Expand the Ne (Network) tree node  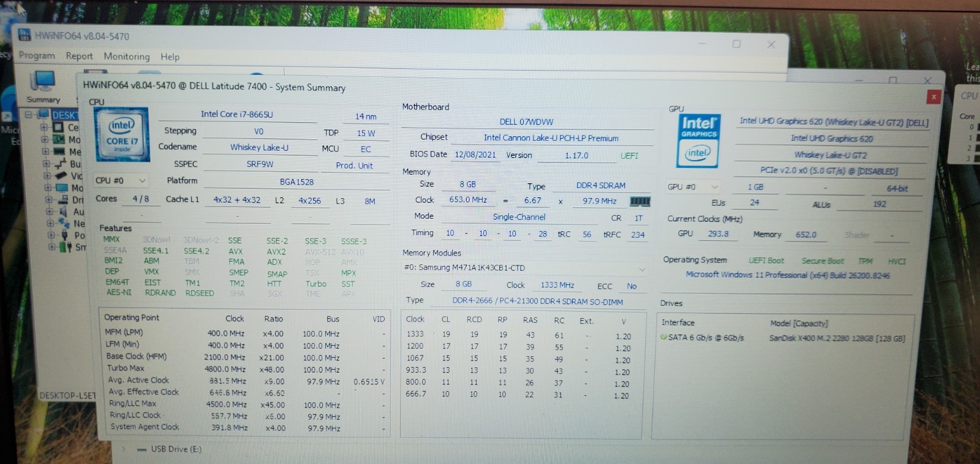tap(51, 223)
